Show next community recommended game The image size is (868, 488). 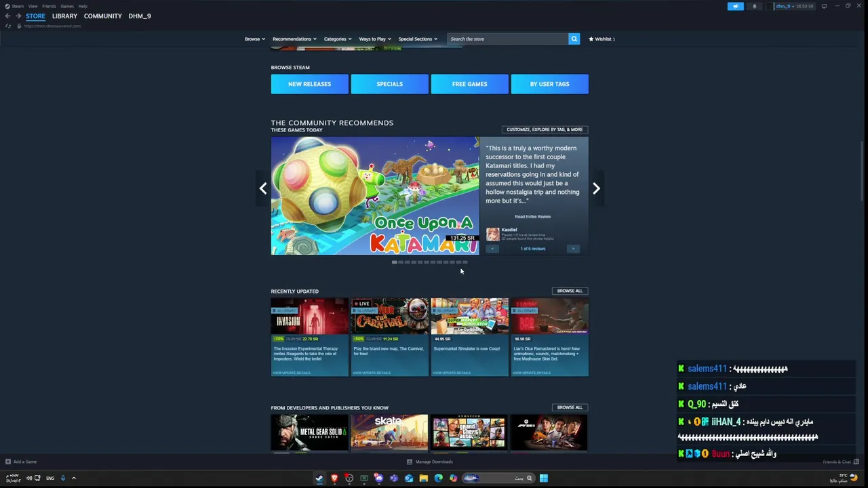596,188
